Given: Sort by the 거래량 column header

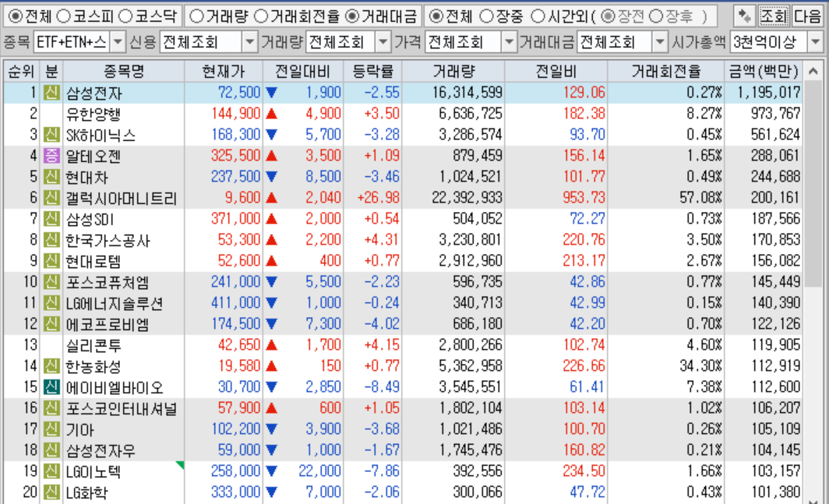Looking at the screenshot, I should pyautogui.click(x=453, y=72).
